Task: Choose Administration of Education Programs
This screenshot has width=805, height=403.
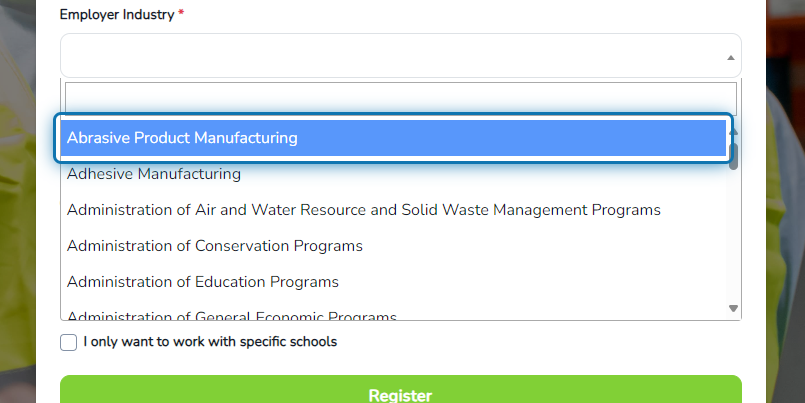Action: tap(393, 281)
